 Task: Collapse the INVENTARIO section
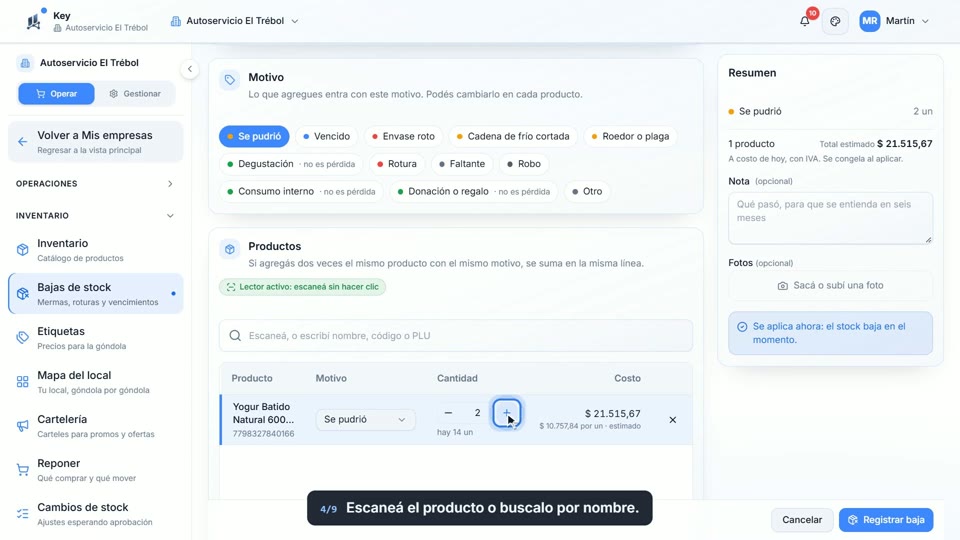pos(95,216)
